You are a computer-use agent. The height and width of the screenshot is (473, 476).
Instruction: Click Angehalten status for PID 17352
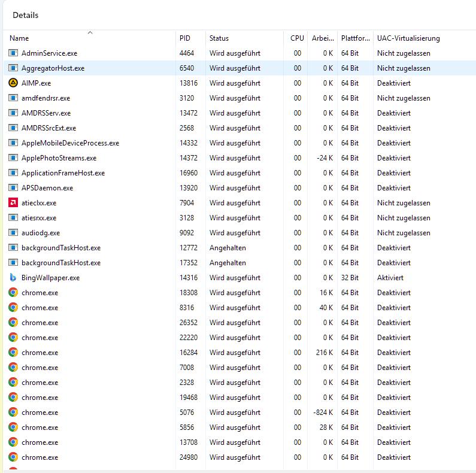coord(228,263)
